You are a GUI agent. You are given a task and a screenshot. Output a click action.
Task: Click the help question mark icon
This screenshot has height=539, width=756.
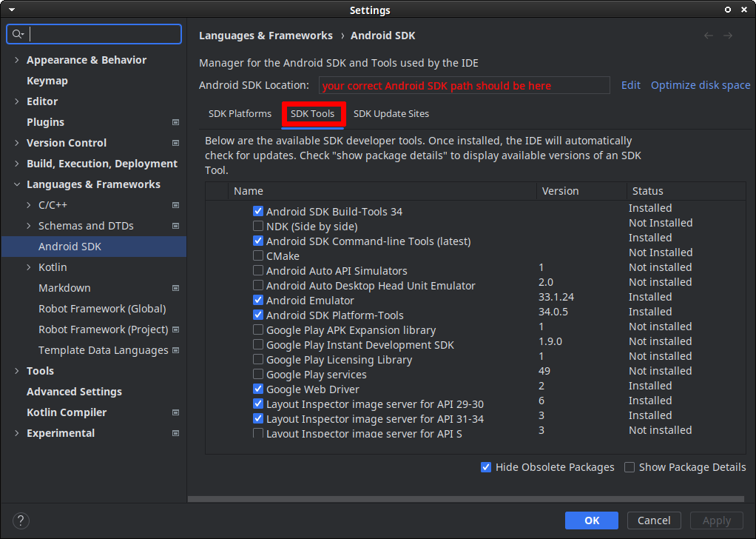click(21, 520)
